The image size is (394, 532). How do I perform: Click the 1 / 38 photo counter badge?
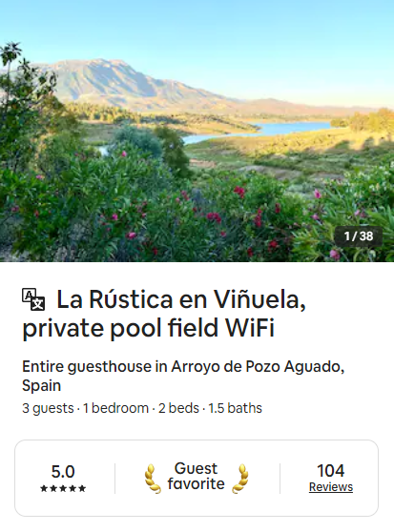click(x=359, y=236)
